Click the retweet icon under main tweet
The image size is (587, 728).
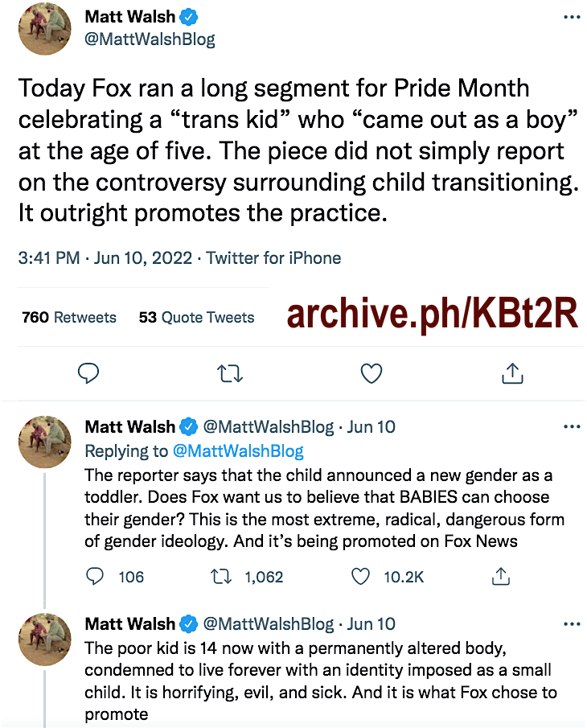(231, 372)
